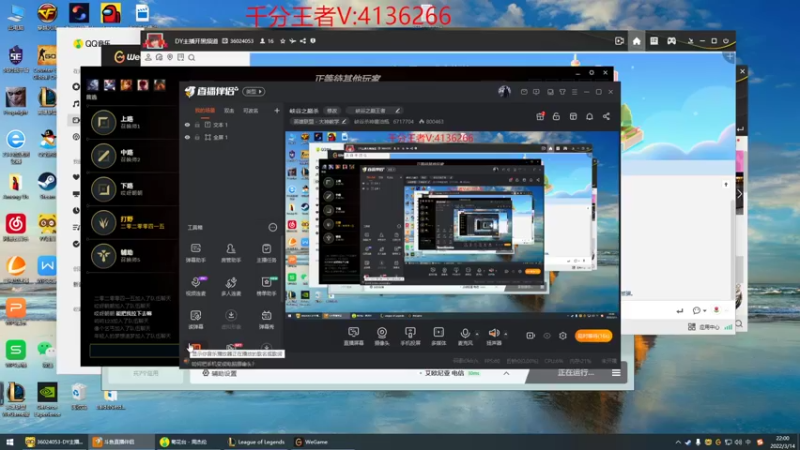Open 辅助设置 in the League client
800x450 pixels.
coord(220,373)
